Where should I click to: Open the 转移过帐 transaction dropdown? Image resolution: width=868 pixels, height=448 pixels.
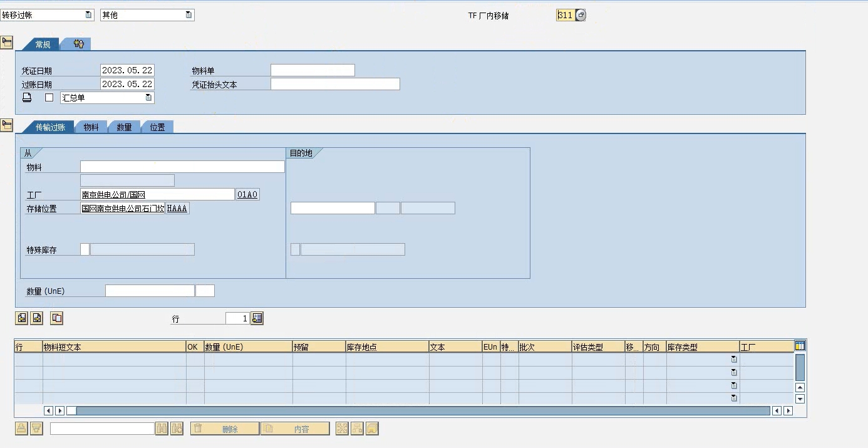tap(88, 15)
